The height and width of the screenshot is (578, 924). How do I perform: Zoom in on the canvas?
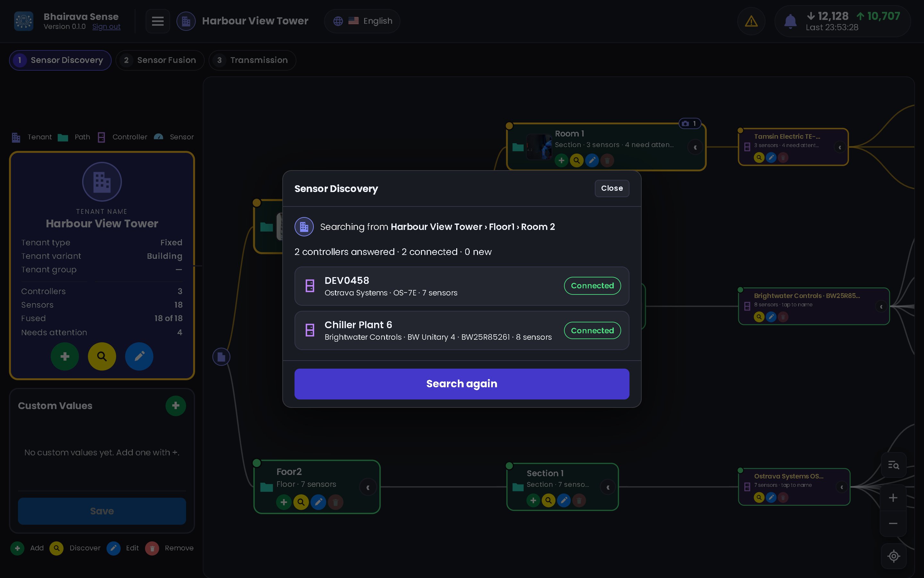click(x=893, y=498)
